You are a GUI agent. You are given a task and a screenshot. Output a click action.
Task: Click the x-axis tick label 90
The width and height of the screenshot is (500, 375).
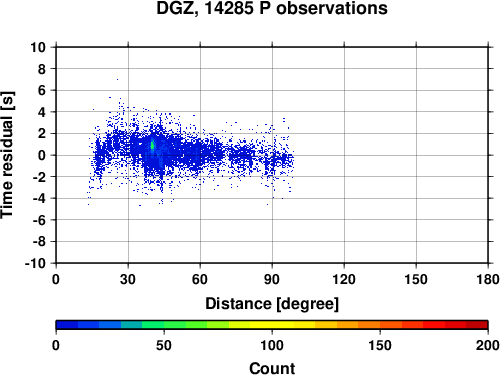tap(272, 279)
